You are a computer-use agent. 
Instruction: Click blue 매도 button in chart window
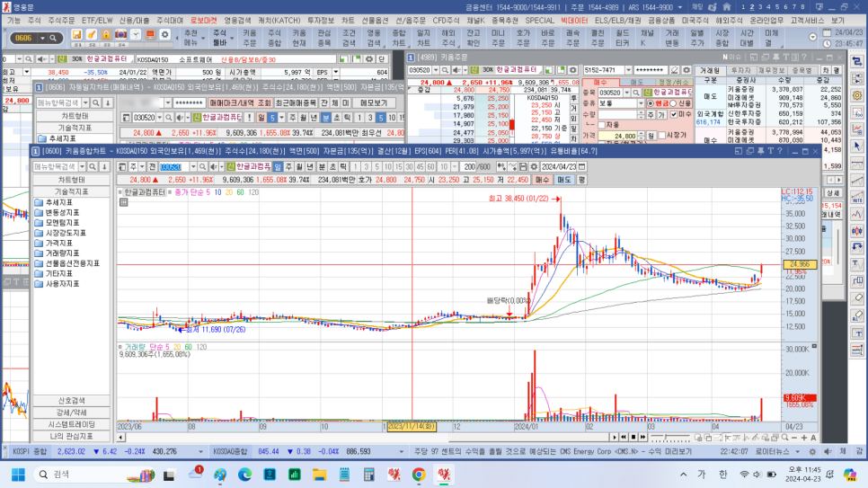pyautogui.click(x=564, y=180)
